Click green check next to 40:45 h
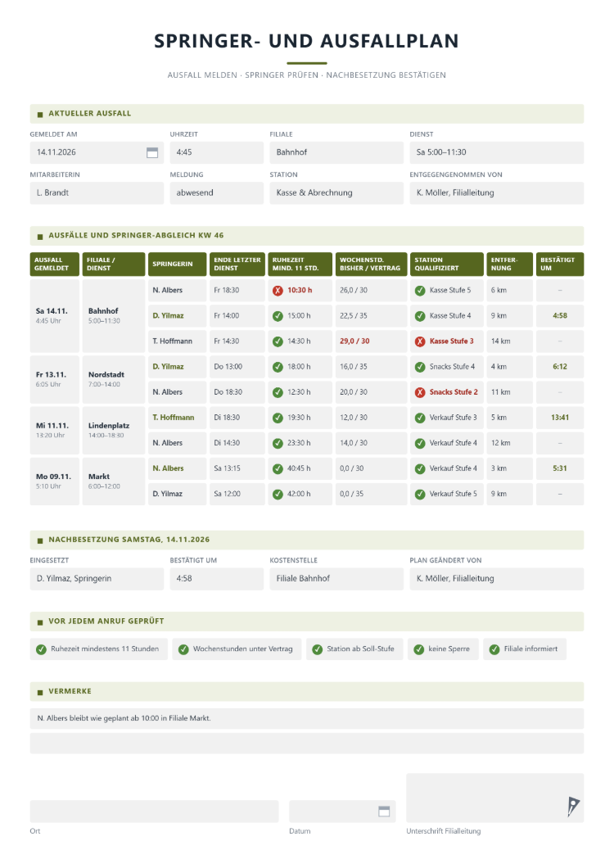 [x=278, y=469]
